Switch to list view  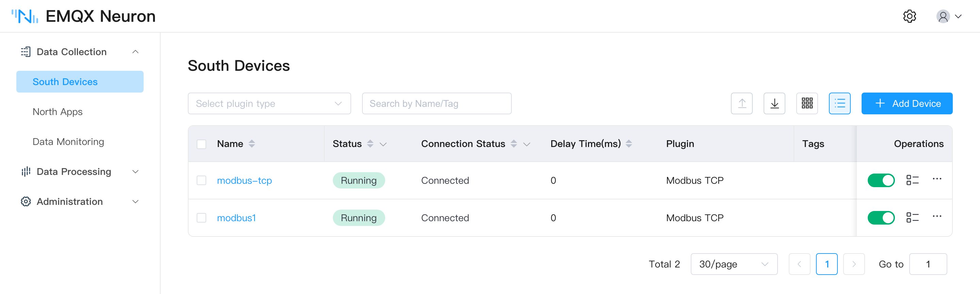coord(839,103)
